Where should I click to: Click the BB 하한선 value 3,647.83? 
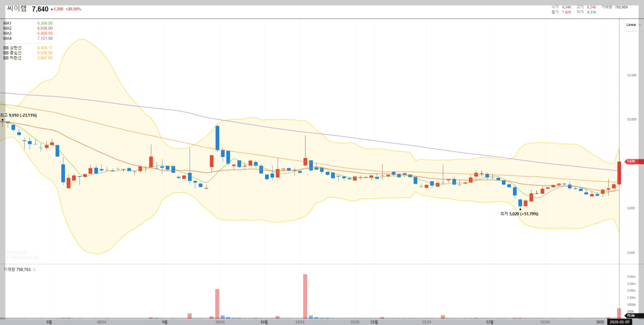coord(45,58)
